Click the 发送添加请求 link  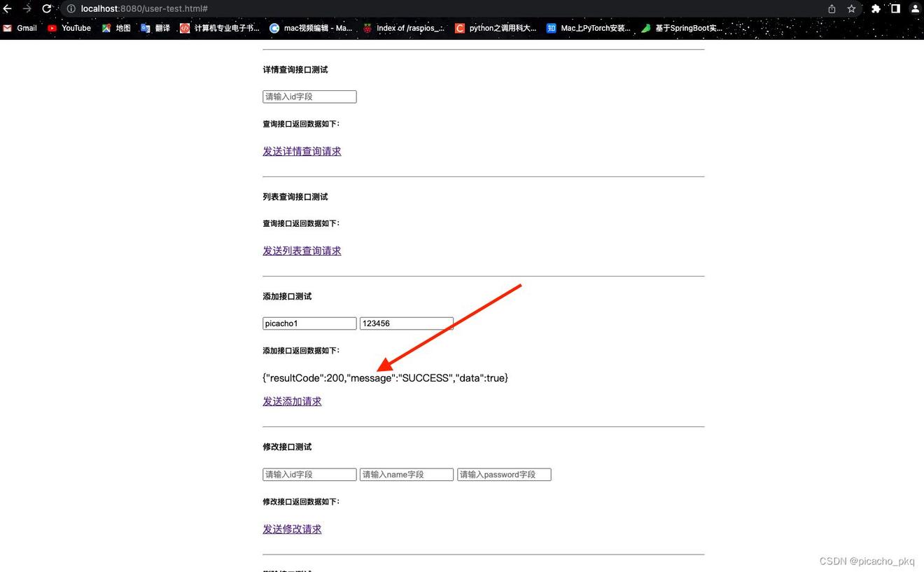(x=292, y=401)
